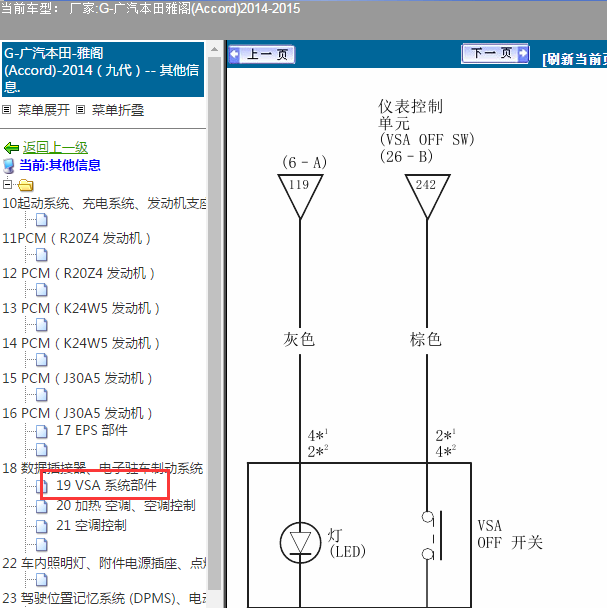Viewport: 607px width, 608px height.
Task: Open 17 EPS 部件 entry
Action: tap(92, 430)
